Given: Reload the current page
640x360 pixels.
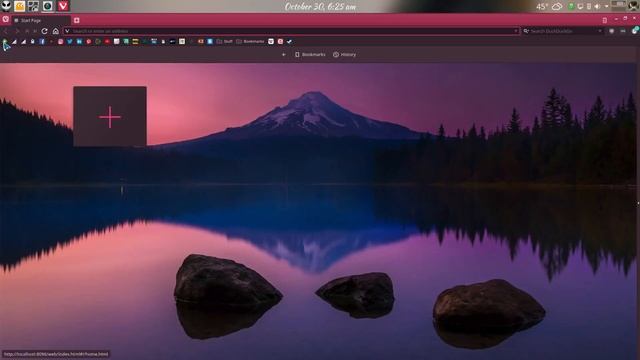Looking at the screenshot, I should [44, 31].
